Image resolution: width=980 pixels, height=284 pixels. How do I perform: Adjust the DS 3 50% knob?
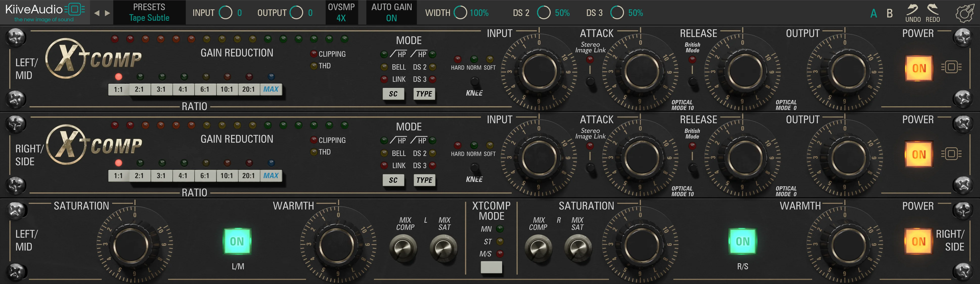[617, 13]
